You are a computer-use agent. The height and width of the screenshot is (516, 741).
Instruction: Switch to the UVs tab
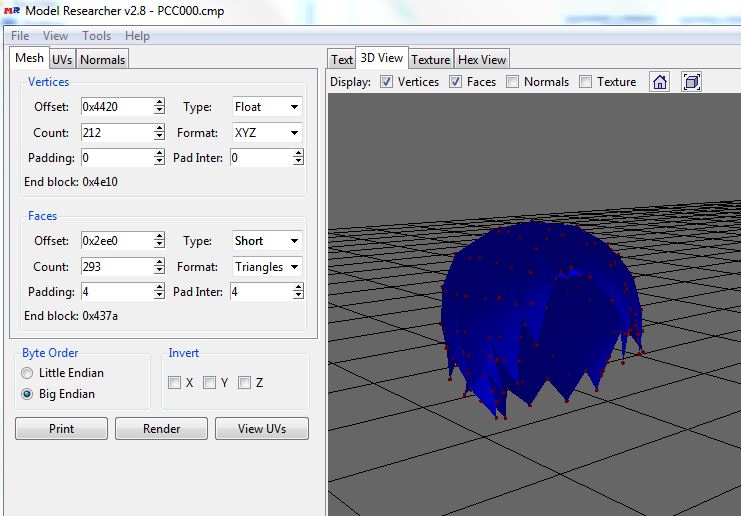(x=62, y=60)
